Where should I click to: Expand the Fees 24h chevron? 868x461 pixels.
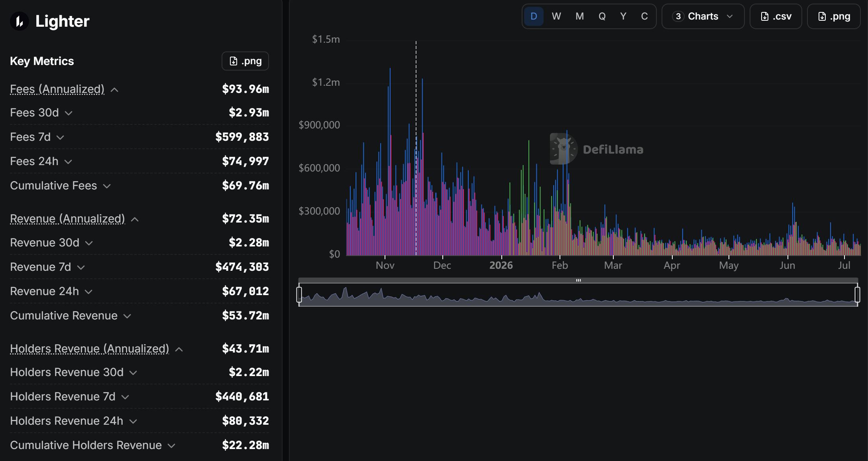coord(68,162)
